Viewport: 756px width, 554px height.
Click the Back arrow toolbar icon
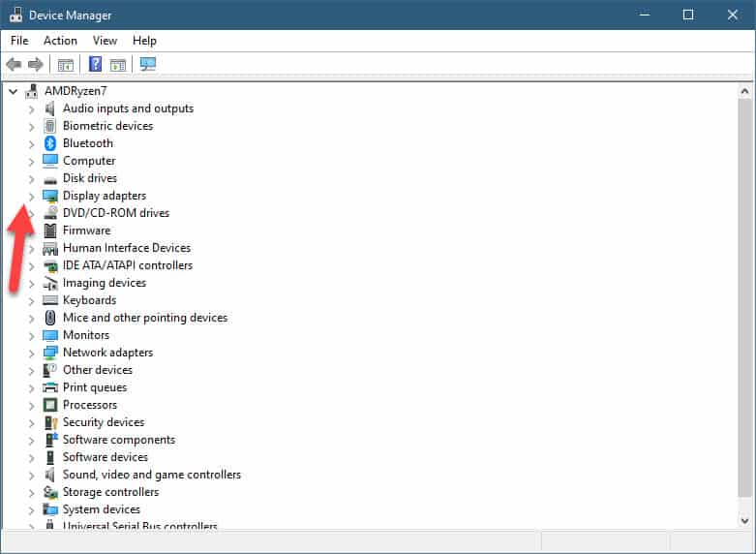click(x=14, y=64)
